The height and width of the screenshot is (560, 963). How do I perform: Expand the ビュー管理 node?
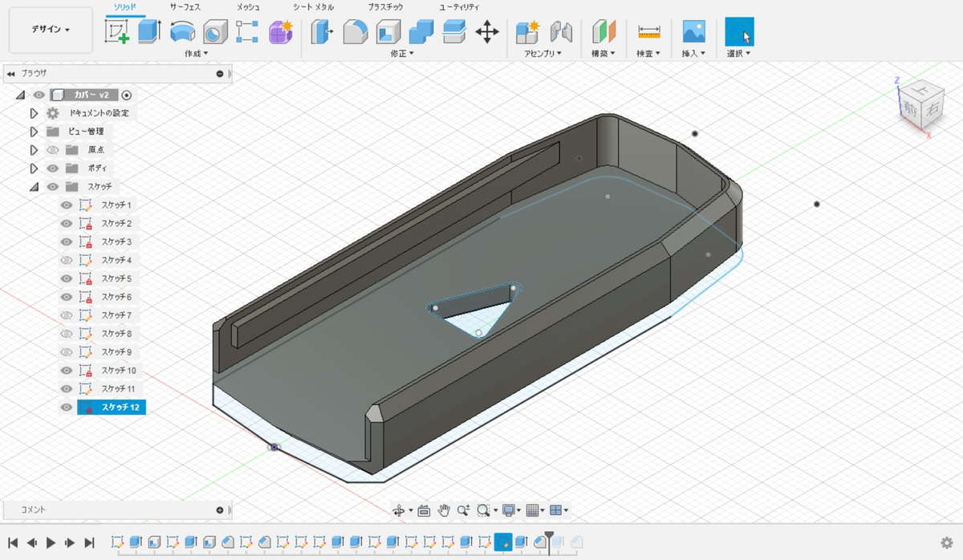click(x=34, y=132)
